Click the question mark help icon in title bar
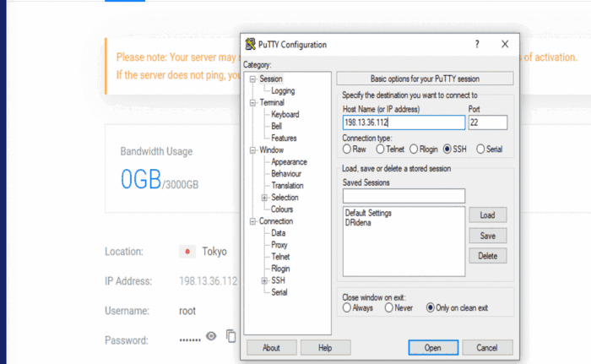Viewport: 591px width, 364px height. click(x=477, y=44)
